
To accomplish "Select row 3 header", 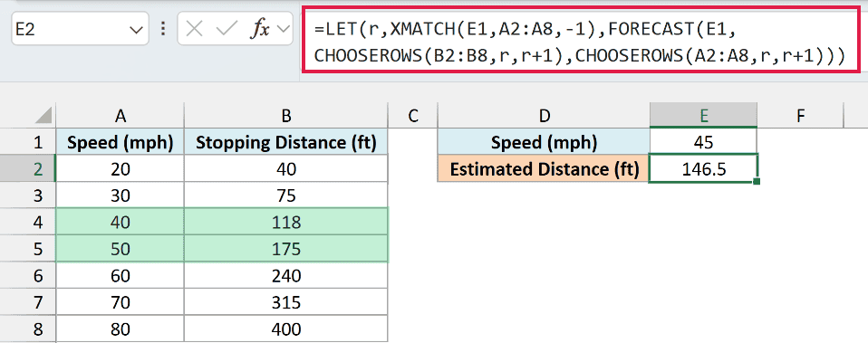I will (28, 195).
